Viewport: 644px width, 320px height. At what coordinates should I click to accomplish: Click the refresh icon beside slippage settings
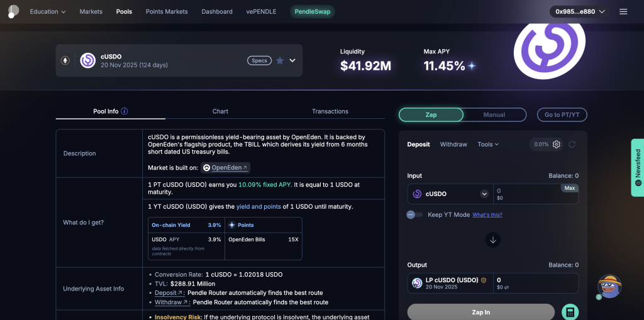[572, 145]
